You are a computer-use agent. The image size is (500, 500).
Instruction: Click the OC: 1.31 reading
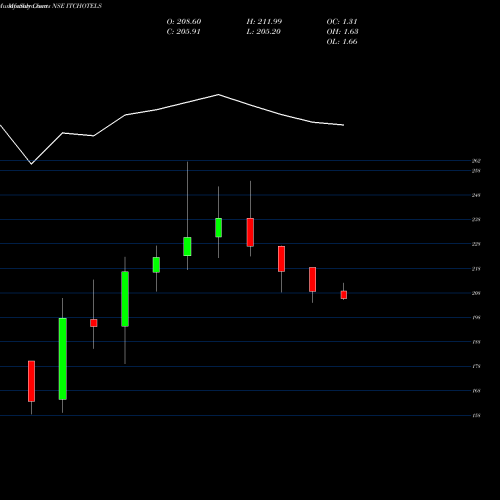coord(342,22)
